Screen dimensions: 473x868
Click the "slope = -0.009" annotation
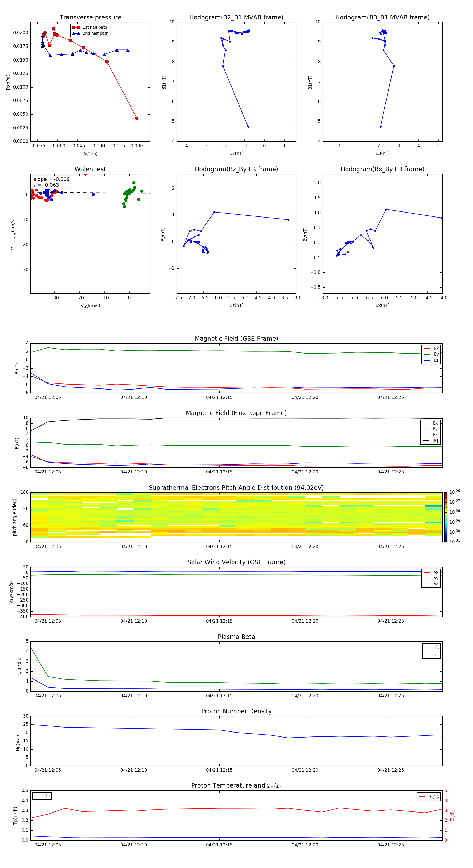click(52, 179)
